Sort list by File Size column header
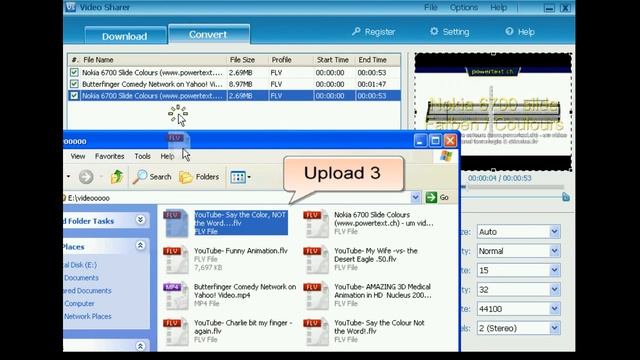 pos(247,60)
